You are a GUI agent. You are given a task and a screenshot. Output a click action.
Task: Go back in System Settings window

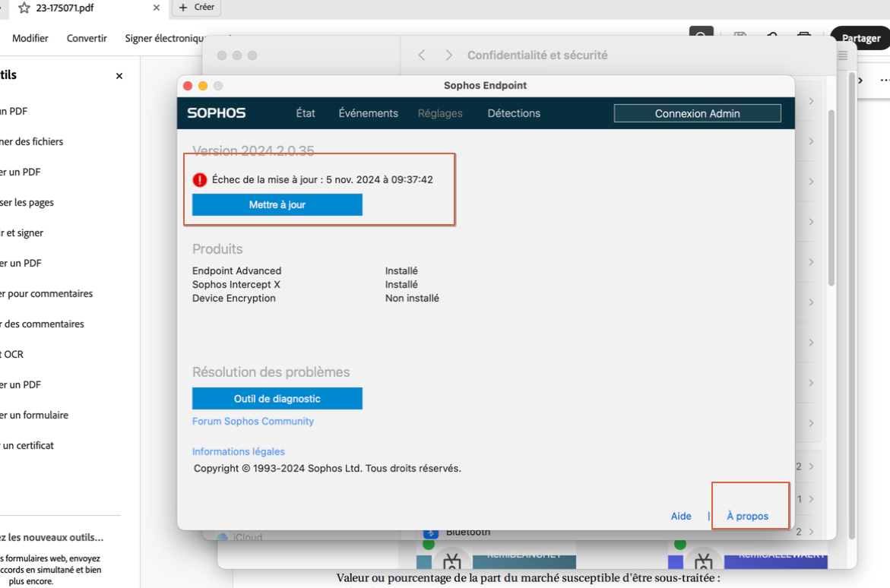422,55
